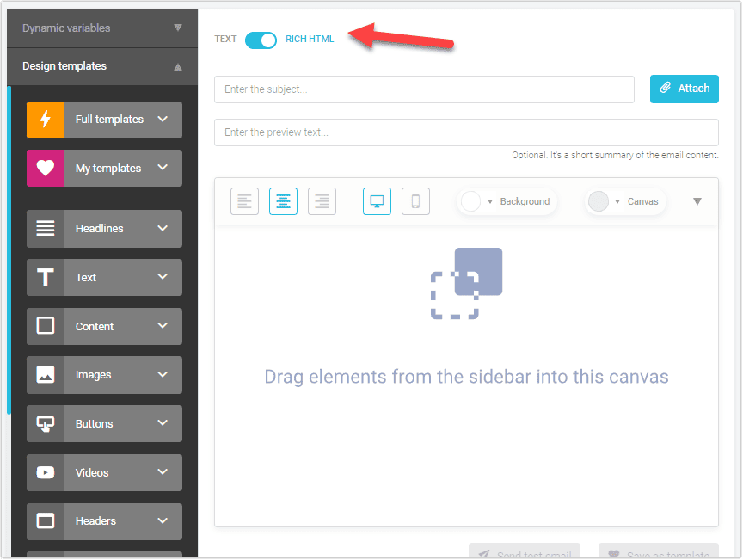Click the Images picture icon
The image size is (743, 560).
click(45, 375)
